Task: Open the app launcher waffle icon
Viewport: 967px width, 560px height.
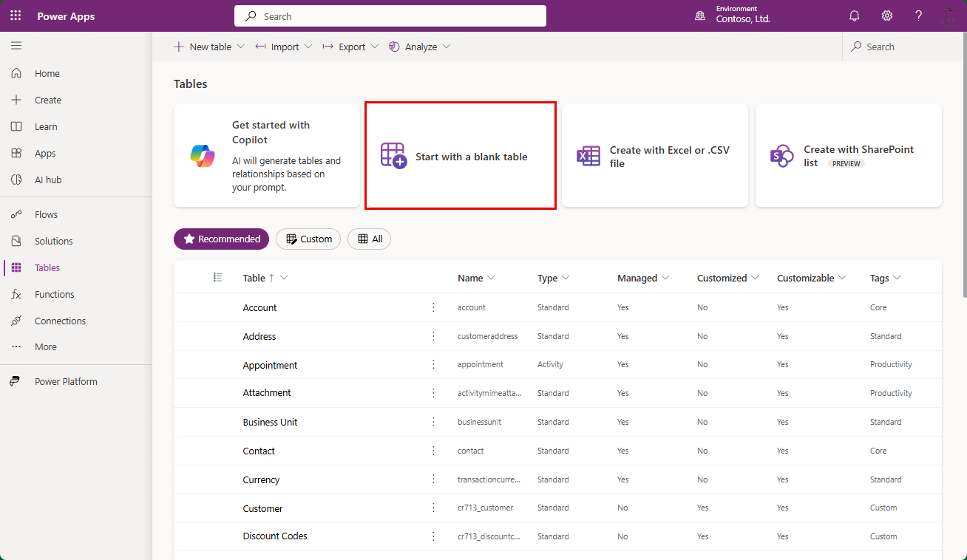Action: click(16, 16)
